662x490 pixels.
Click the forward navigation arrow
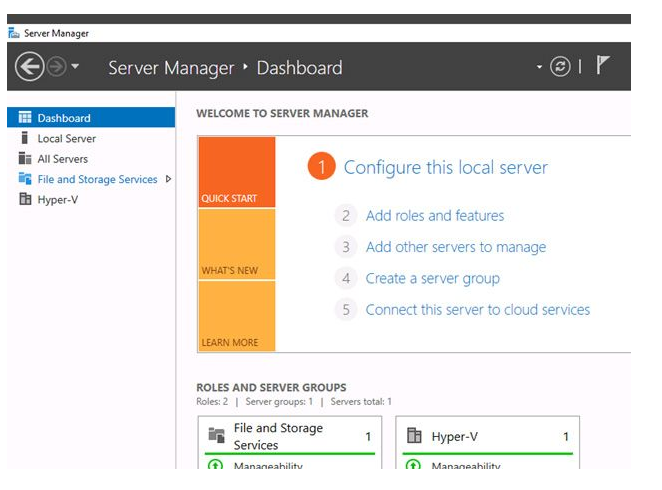57,67
